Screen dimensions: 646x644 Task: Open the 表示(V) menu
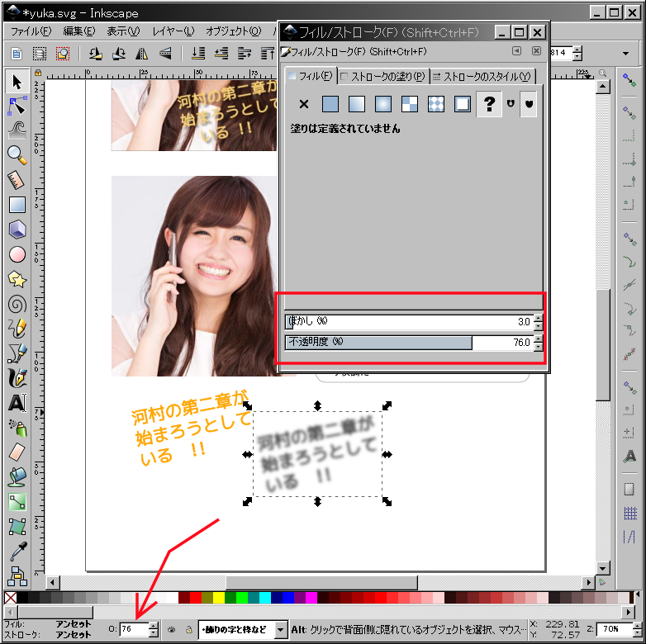[x=123, y=31]
